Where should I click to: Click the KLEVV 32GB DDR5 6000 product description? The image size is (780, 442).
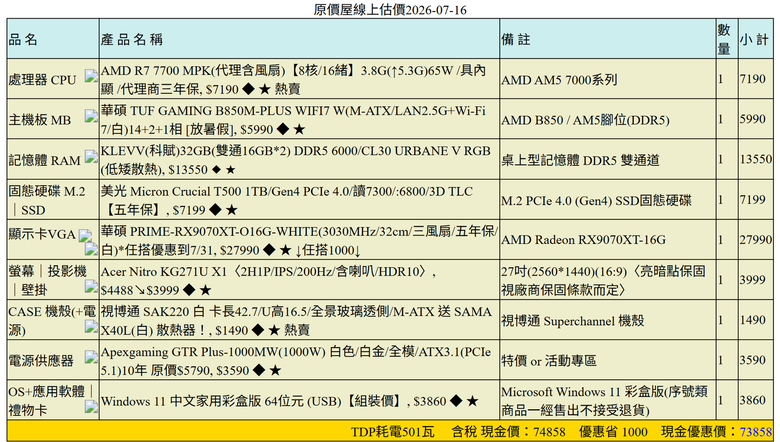tap(295, 160)
